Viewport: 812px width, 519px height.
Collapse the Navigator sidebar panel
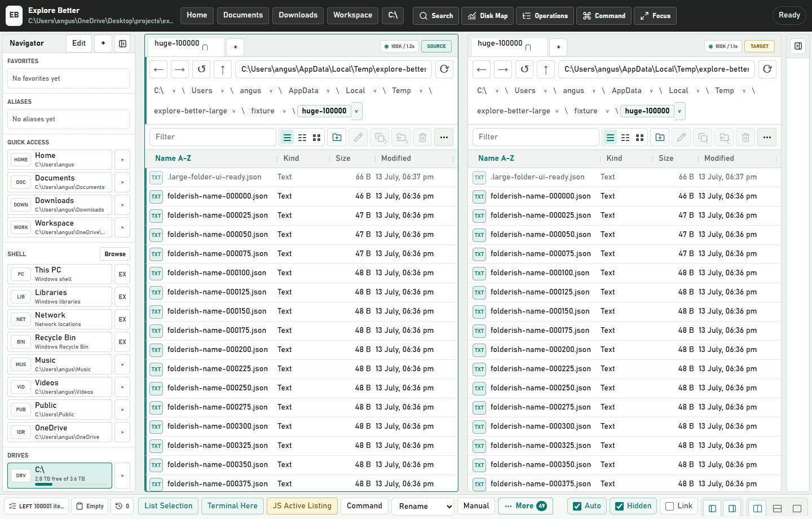coord(122,43)
